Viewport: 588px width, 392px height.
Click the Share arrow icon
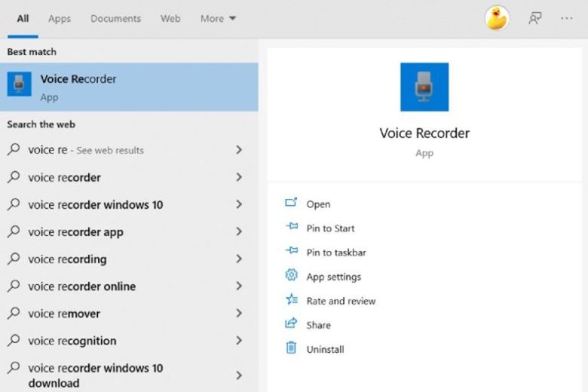click(x=291, y=323)
